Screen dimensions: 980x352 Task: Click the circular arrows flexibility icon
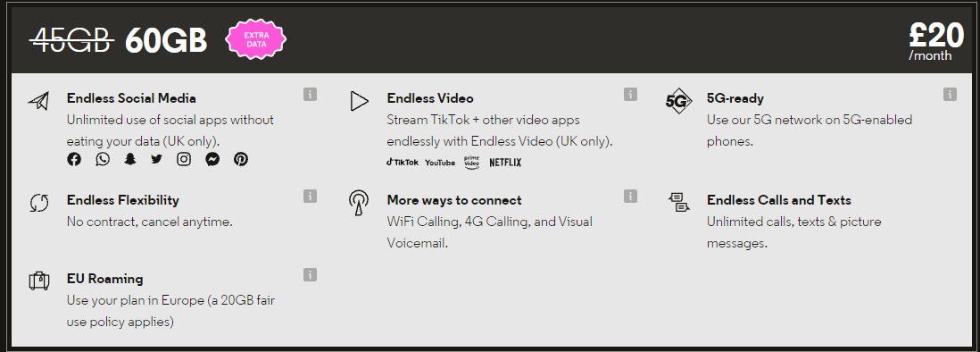tap(38, 203)
